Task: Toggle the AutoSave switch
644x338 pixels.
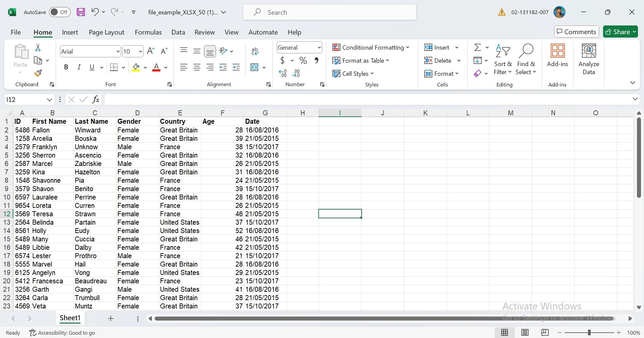Action: 60,12
